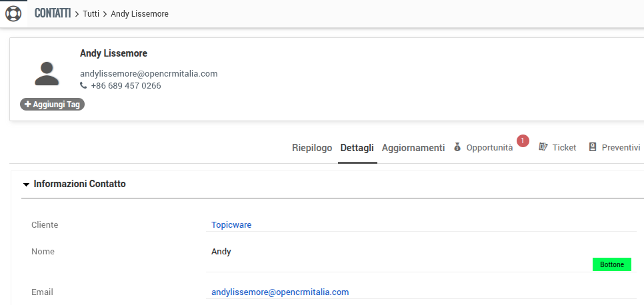Click the phone number +86 689 457 0266
The height and width of the screenshot is (305, 644).
coord(125,86)
